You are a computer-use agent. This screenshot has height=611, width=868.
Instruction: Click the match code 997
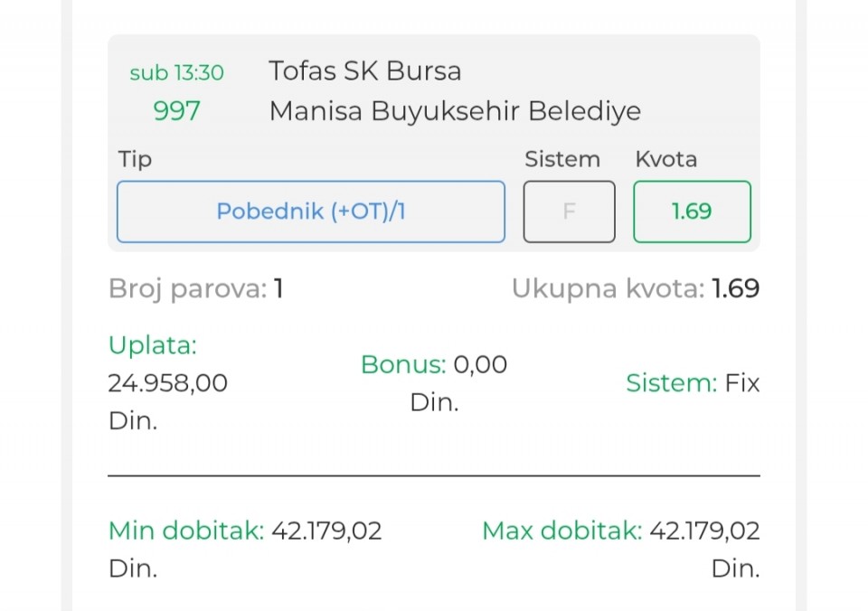pos(176,111)
